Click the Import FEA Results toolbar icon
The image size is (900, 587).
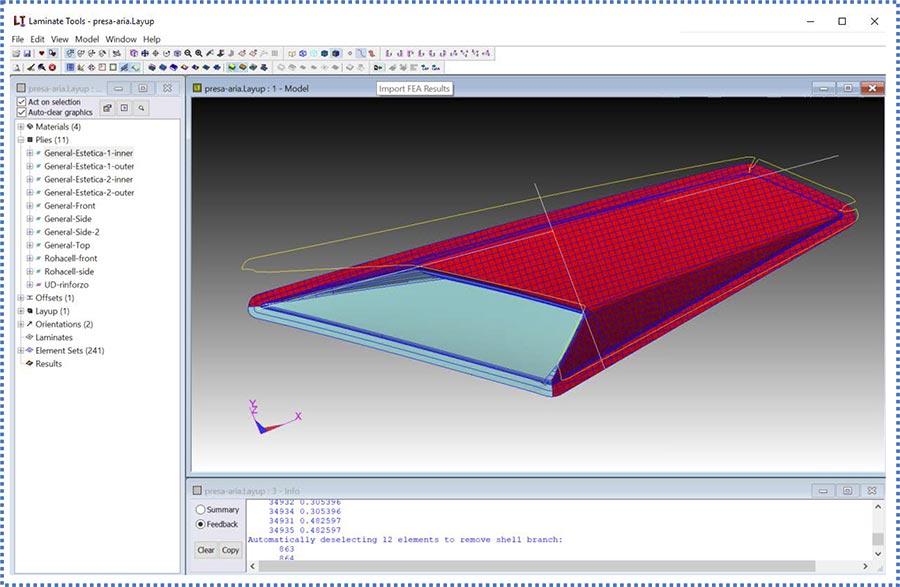pos(376,66)
